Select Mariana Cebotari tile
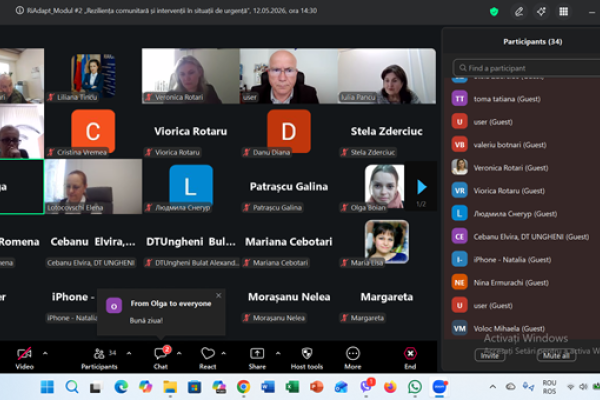The height and width of the screenshot is (400, 600). click(x=289, y=242)
